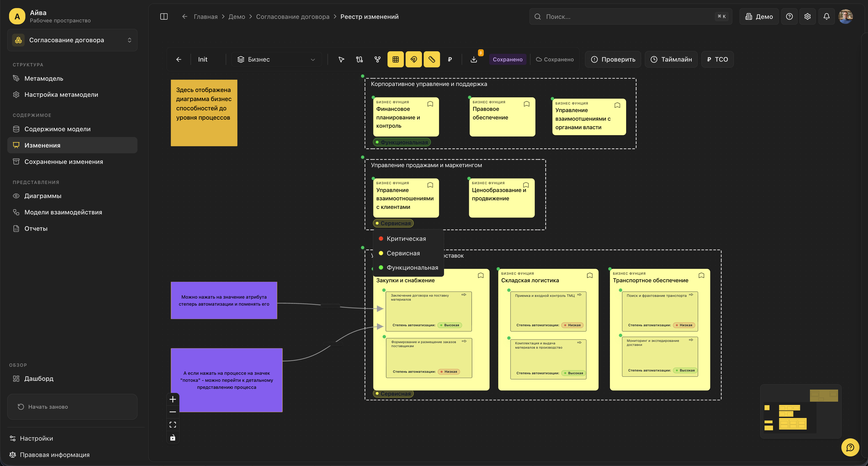
Task: Change Высокая value on Мониторинг и экспедирование
Action: [x=685, y=370]
